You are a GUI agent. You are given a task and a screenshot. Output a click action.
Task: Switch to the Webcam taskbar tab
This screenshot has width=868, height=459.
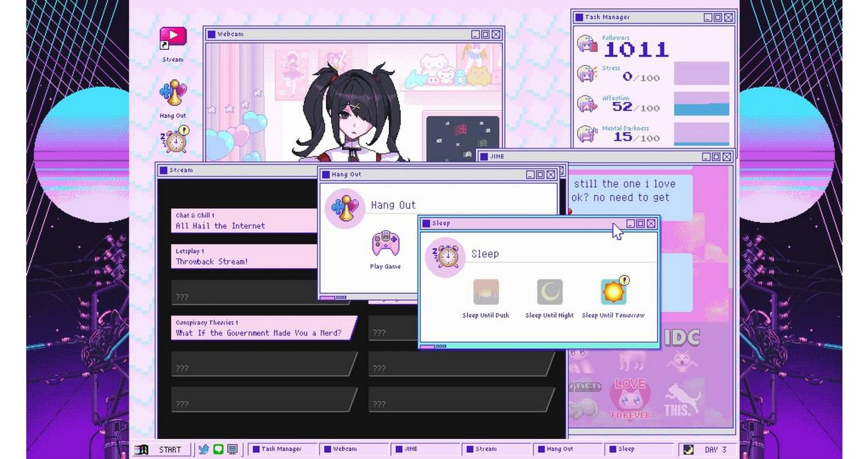pyautogui.click(x=352, y=449)
